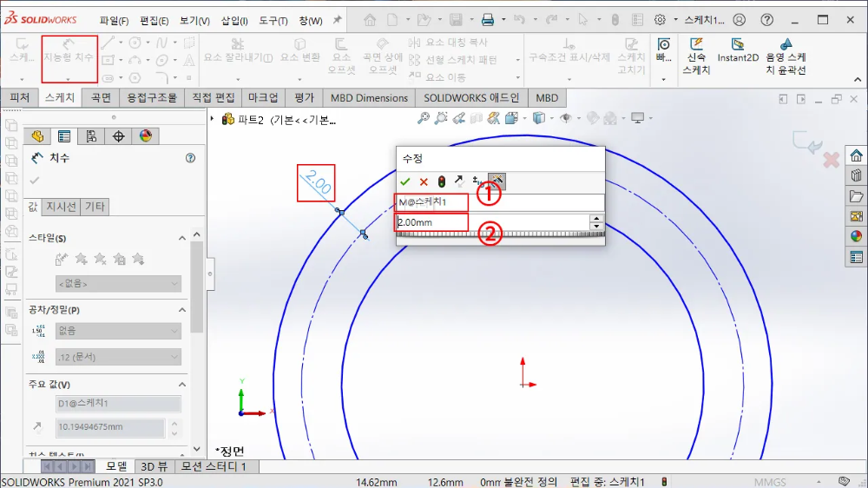Open the style <없음> dropdown
The width and height of the screenshot is (868, 488).
[118, 284]
